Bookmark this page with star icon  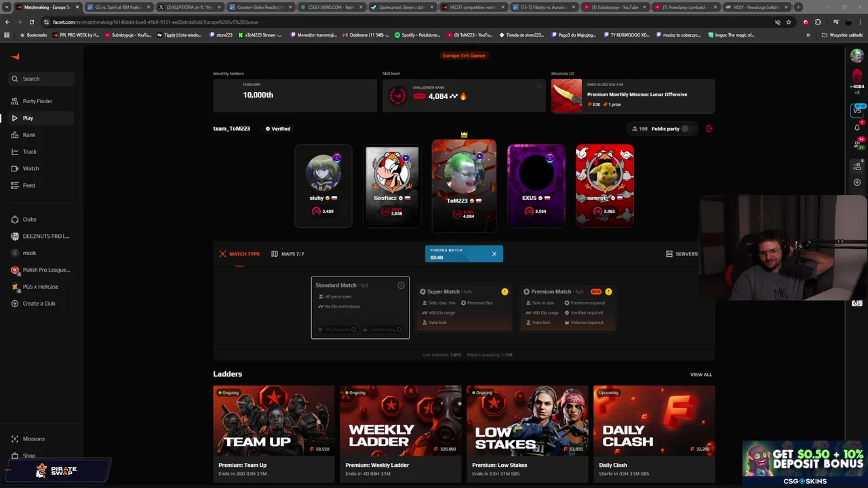coord(789,22)
